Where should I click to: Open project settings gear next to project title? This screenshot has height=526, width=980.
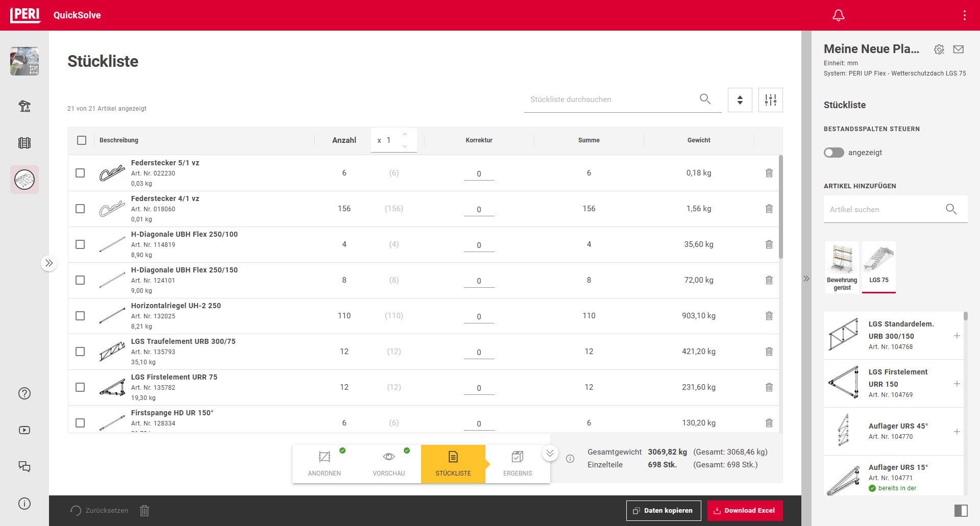[x=939, y=49]
